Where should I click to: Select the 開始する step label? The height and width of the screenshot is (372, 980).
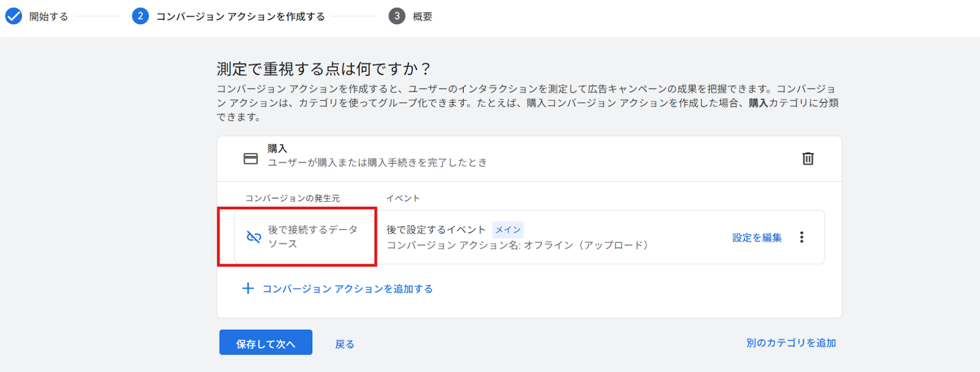(49, 17)
